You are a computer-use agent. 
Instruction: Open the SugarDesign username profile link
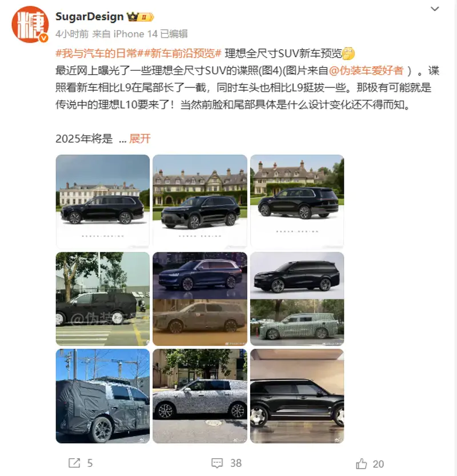(x=89, y=17)
